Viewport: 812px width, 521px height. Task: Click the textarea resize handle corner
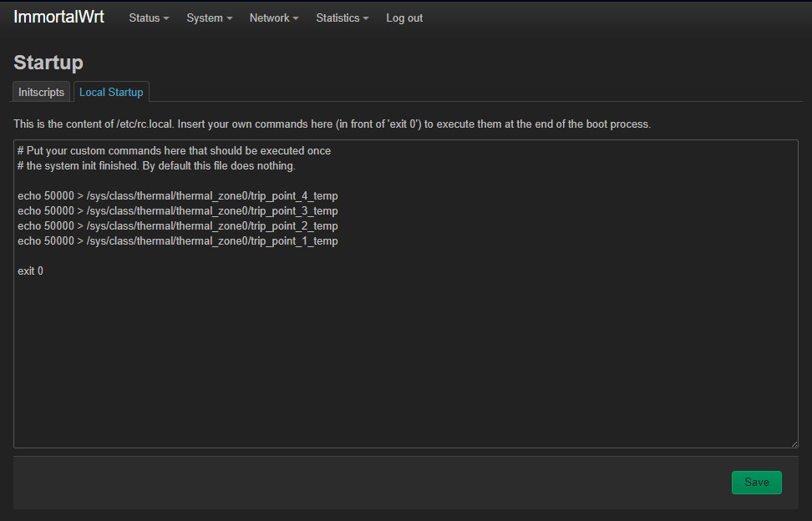[x=793, y=443]
